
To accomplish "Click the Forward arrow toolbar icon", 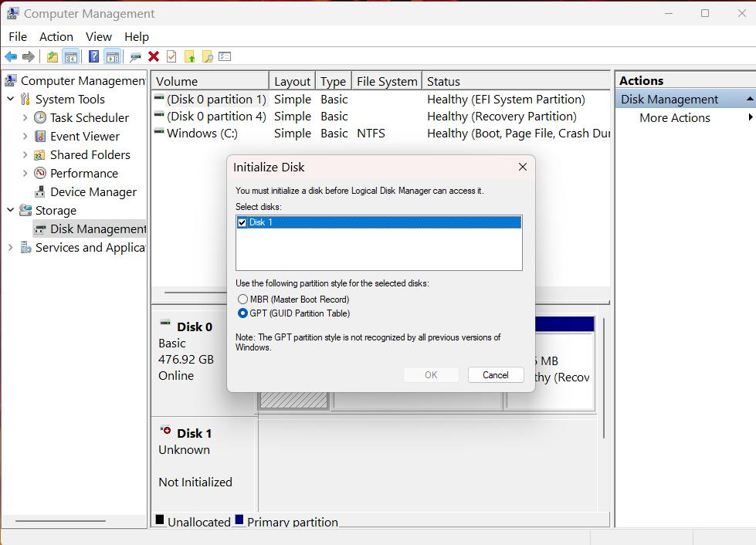I will [29, 57].
